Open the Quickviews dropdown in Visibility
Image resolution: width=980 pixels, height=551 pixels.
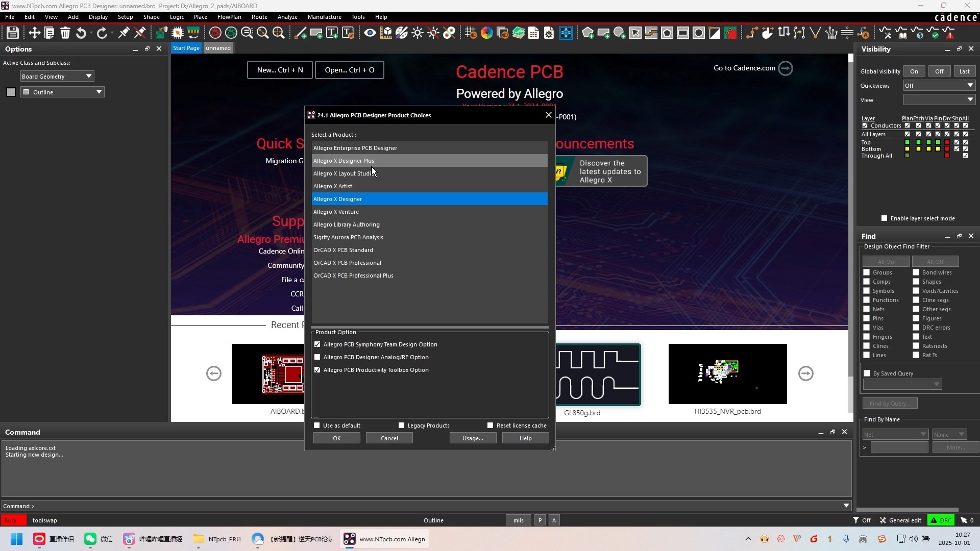[970, 85]
